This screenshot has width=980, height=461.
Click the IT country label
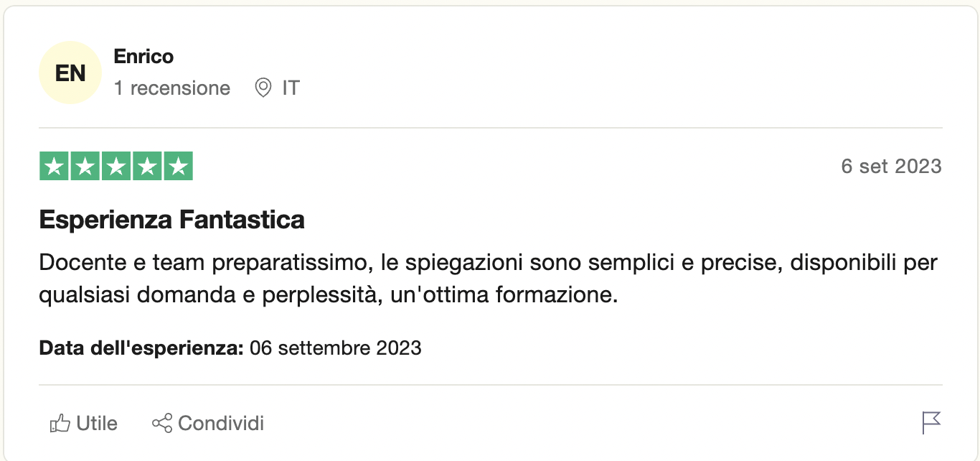(x=291, y=88)
